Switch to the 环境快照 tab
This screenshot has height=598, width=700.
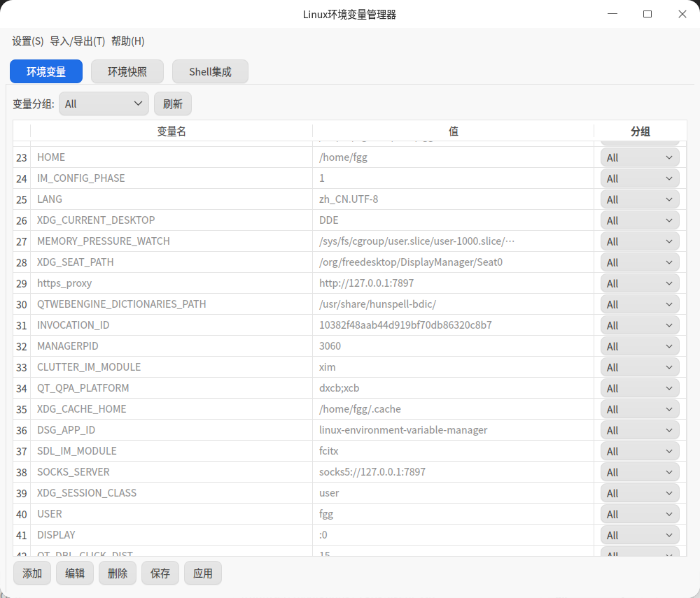(x=127, y=71)
